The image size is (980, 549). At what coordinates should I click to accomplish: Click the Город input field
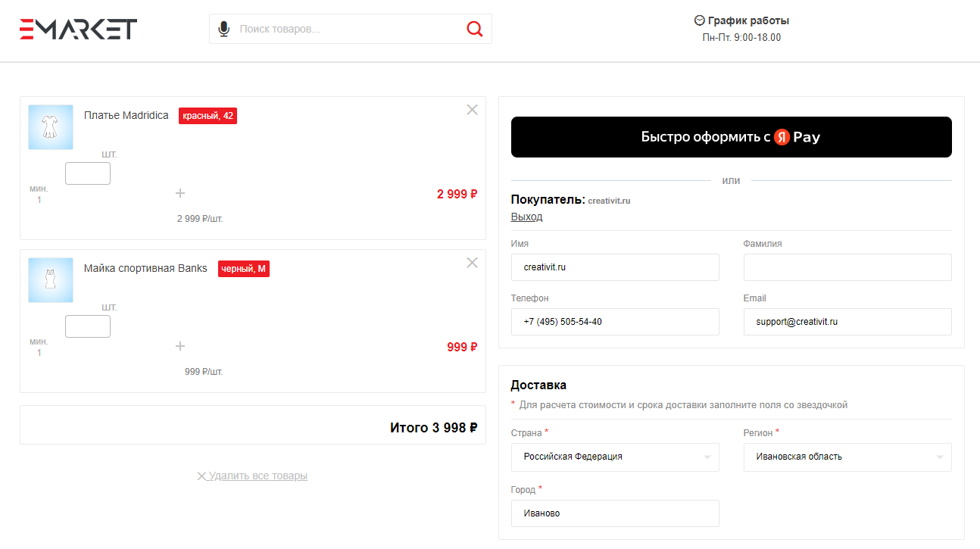coord(615,513)
